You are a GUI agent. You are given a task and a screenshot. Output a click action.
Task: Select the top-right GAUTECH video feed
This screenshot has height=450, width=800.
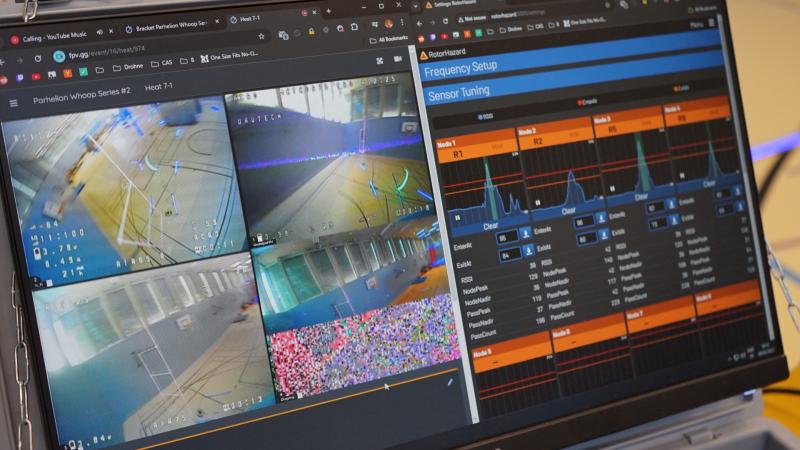click(x=327, y=158)
